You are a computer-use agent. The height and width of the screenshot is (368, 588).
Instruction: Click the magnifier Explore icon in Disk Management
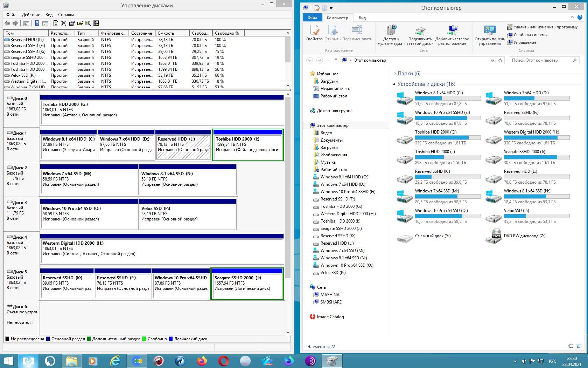point(88,23)
